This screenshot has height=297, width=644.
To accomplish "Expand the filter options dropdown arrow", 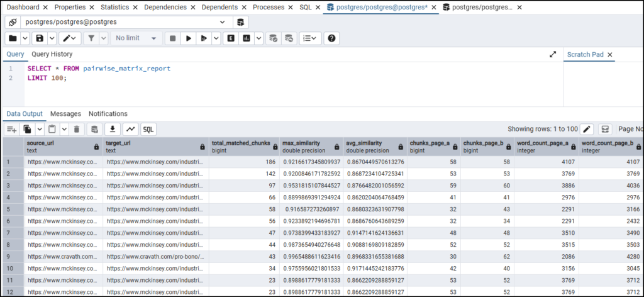I will [x=103, y=38].
